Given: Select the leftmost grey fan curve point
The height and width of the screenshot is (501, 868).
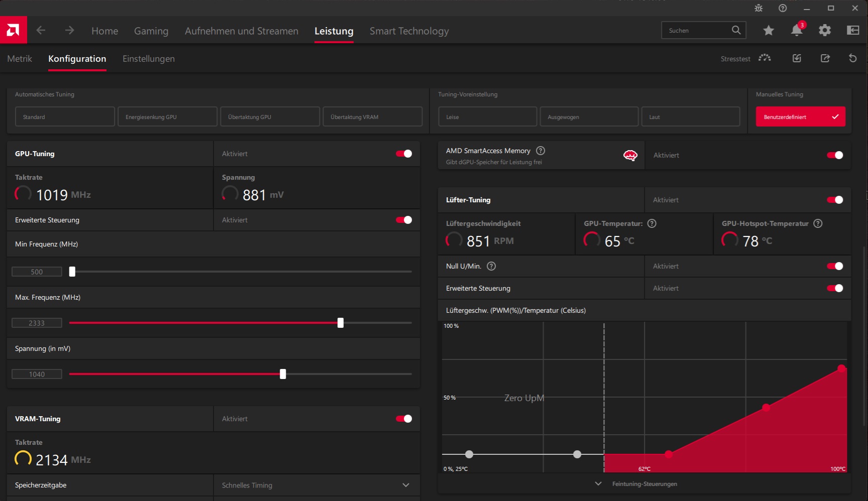Looking at the screenshot, I should [x=469, y=454].
